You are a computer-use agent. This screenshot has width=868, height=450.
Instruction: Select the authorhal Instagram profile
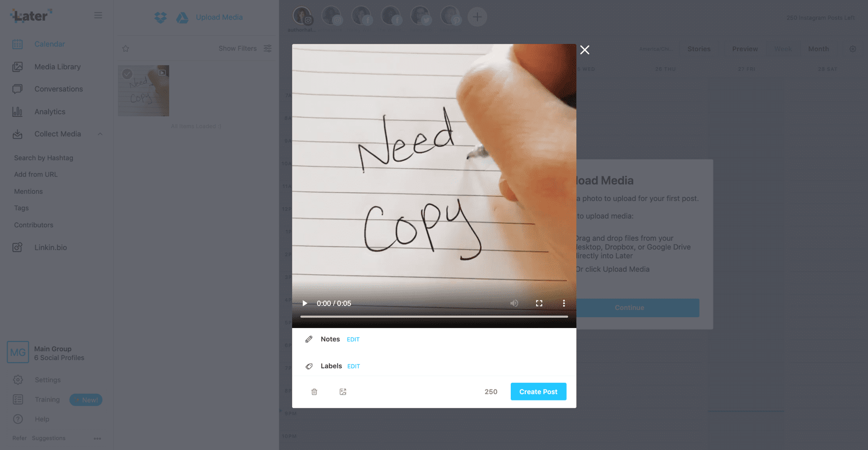point(302,17)
